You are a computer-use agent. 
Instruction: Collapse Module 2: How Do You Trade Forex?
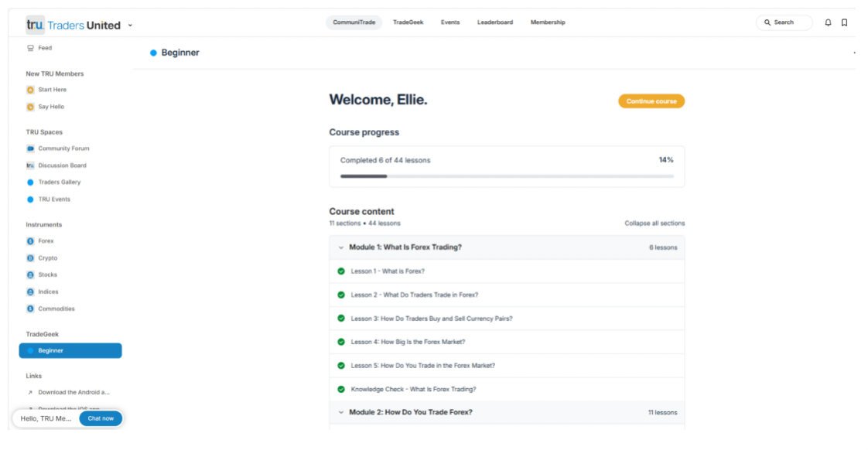[x=341, y=412]
